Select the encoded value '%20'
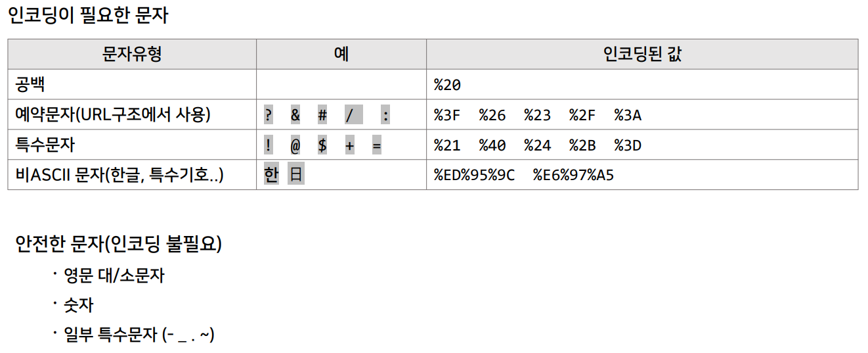Screen dimensions: 868x353 [x=447, y=85]
